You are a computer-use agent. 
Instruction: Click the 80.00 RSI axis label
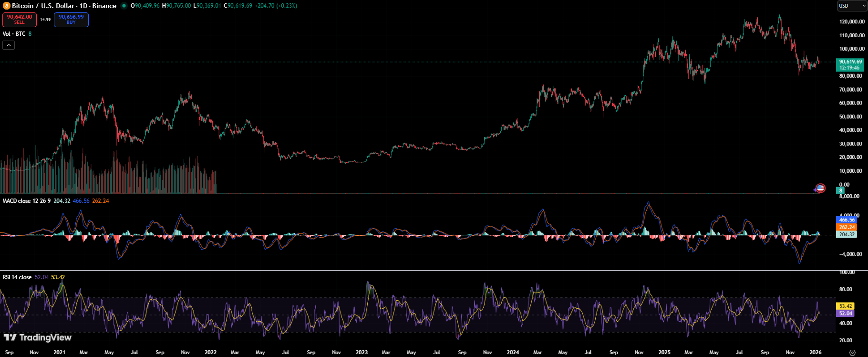point(846,289)
